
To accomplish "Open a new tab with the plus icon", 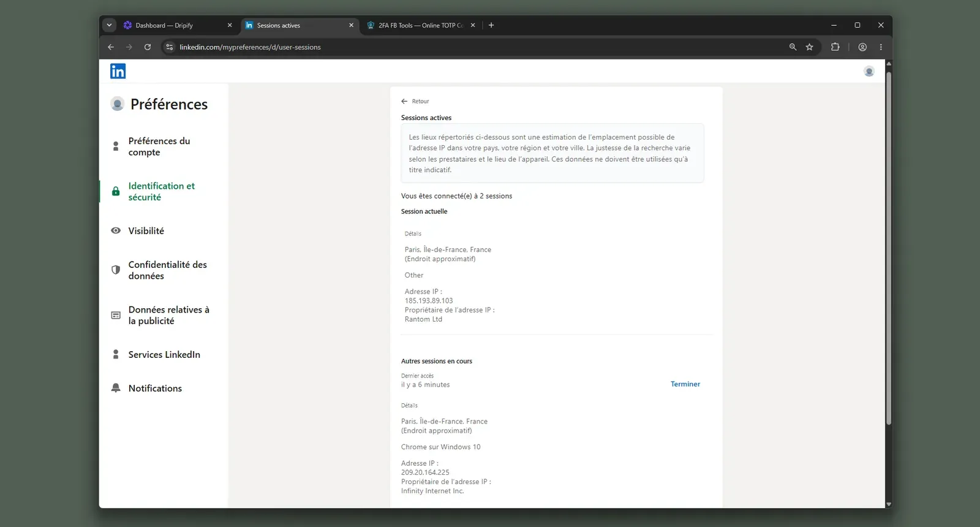I will [x=491, y=25].
